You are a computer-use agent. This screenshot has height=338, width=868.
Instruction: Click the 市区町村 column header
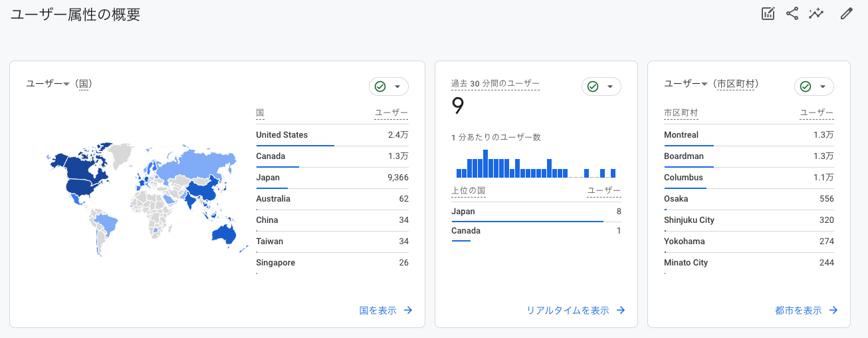[x=681, y=113]
